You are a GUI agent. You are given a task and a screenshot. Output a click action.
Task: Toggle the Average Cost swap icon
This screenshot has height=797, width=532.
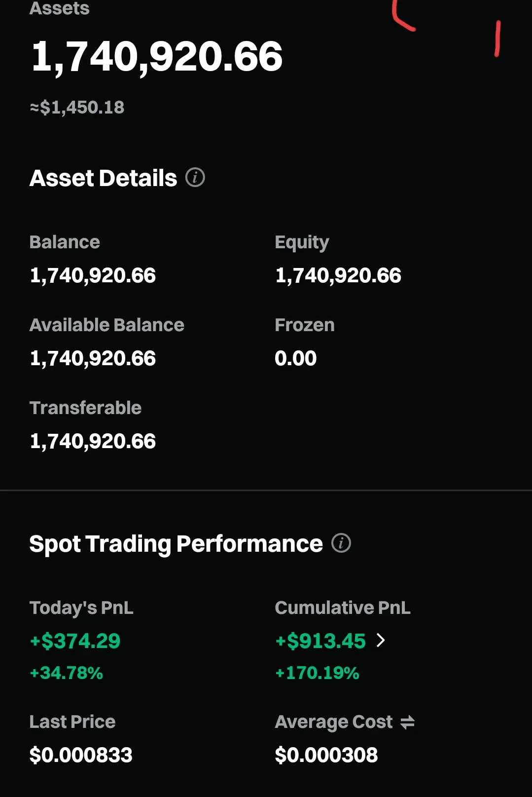click(407, 722)
